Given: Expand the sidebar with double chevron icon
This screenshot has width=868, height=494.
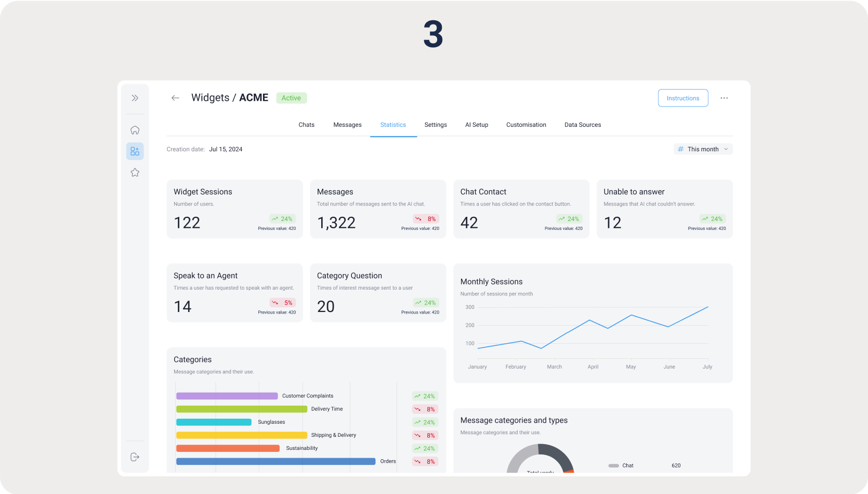Looking at the screenshot, I should pyautogui.click(x=135, y=98).
